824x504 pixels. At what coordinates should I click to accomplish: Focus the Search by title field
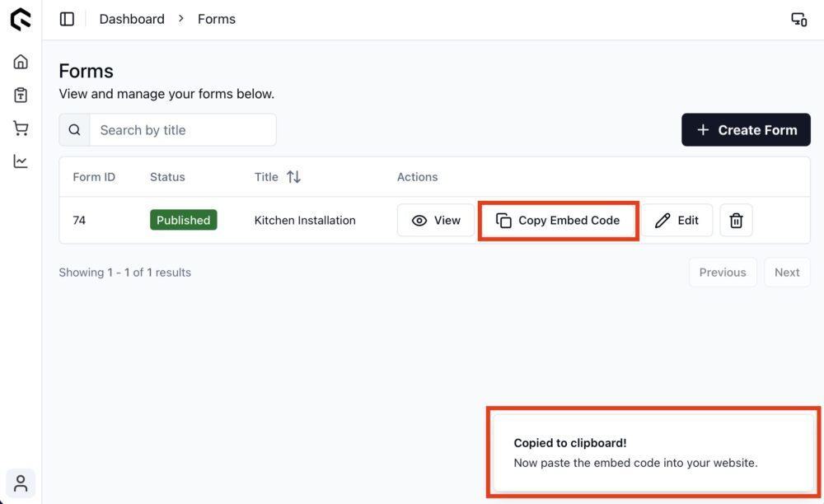pyautogui.click(x=182, y=129)
